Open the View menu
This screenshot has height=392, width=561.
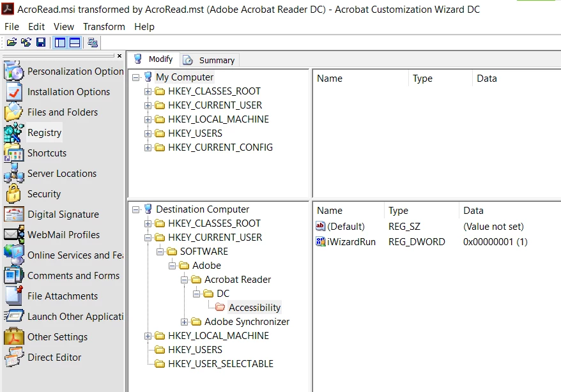[64, 27]
